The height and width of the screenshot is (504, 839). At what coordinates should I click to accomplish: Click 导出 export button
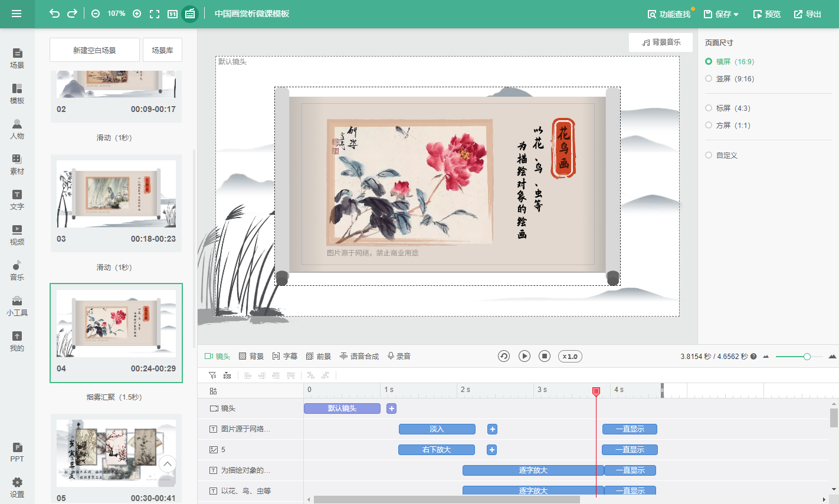[808, 14]
